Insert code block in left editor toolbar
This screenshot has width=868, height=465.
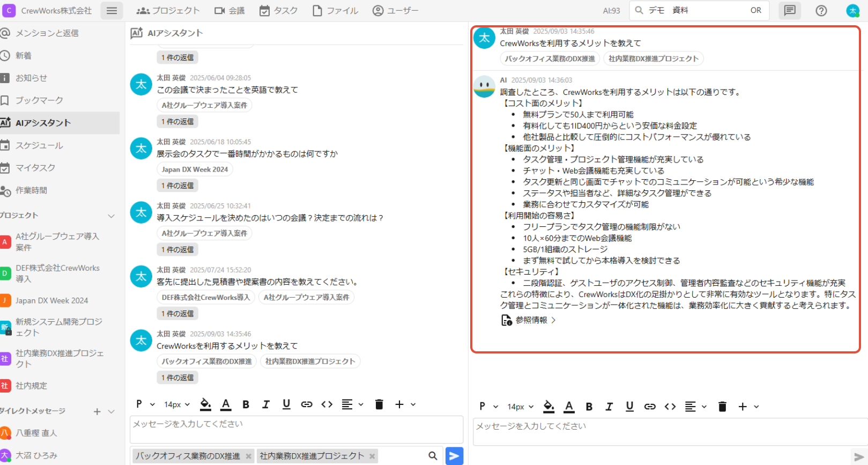coord(327,404)
